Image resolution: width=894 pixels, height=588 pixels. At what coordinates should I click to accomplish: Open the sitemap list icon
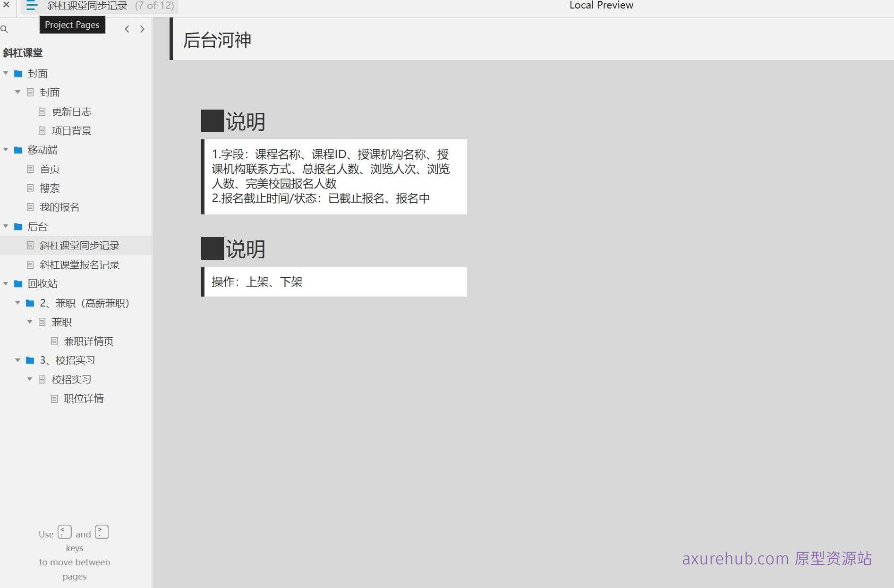pyautogui.click(x=31, y=6)
